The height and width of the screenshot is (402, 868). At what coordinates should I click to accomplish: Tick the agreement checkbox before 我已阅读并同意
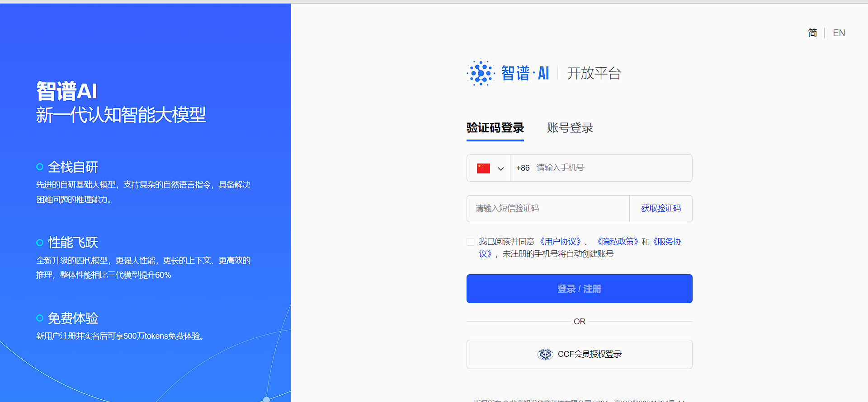coord(471,242)
